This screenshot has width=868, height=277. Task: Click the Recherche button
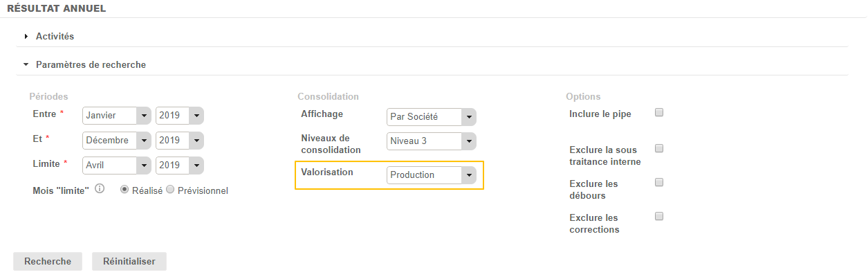(x=48, y=261)
